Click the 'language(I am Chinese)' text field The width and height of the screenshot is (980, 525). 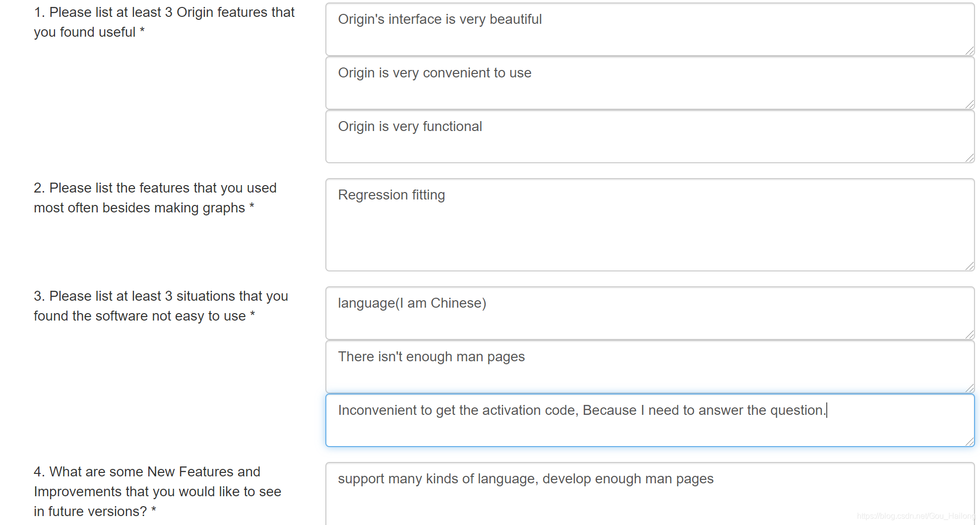[650, 313]
